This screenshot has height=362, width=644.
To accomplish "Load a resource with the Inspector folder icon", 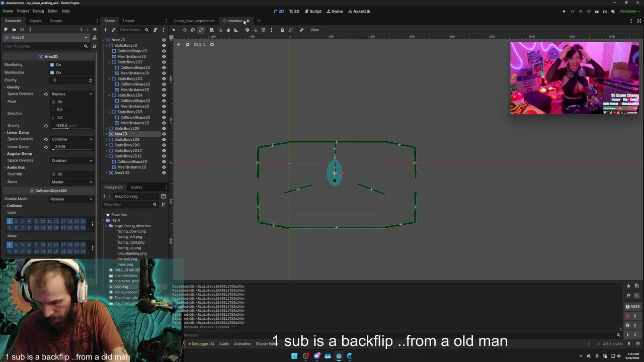I will pos(14,30).
